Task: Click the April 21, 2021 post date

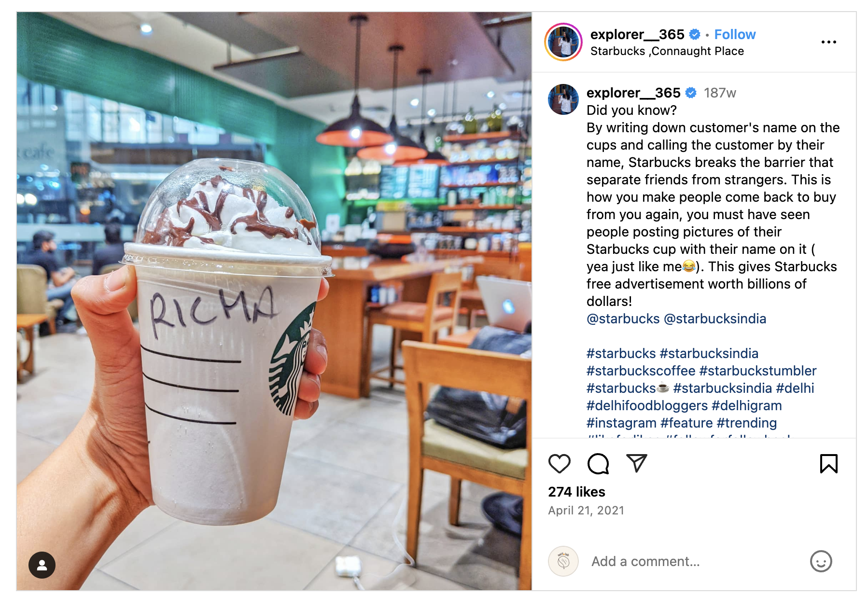Action: (x=586, y=511)
